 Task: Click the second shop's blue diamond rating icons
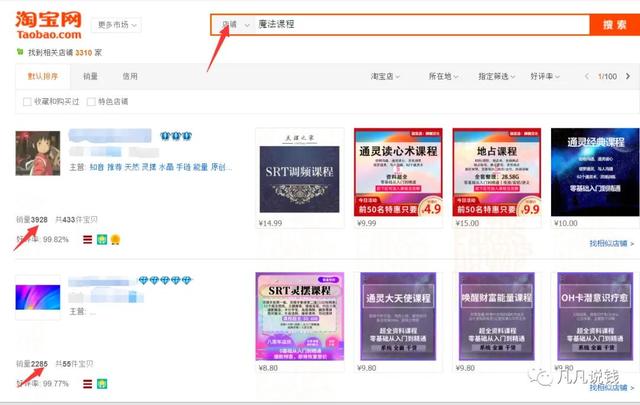168,281
